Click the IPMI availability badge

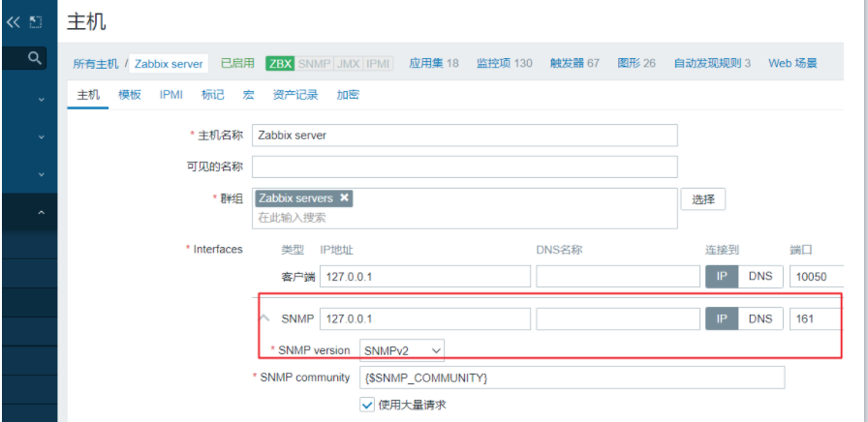[x=378, y=64]
